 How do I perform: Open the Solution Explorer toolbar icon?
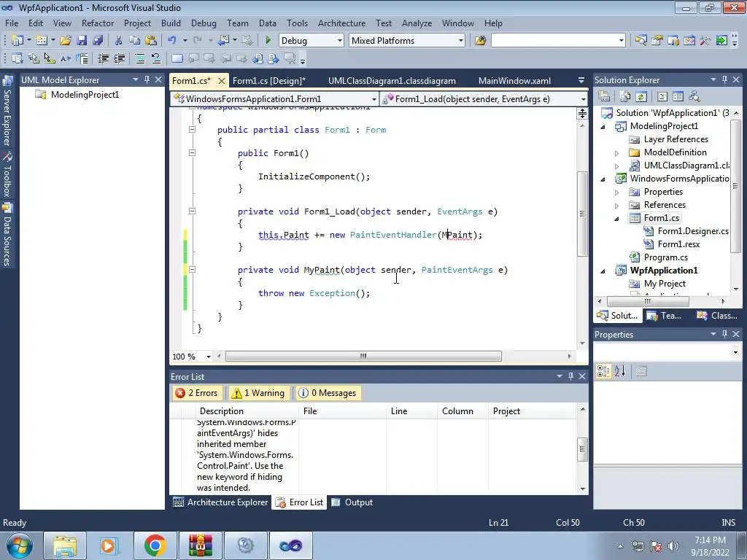click(x=640, y=41)
